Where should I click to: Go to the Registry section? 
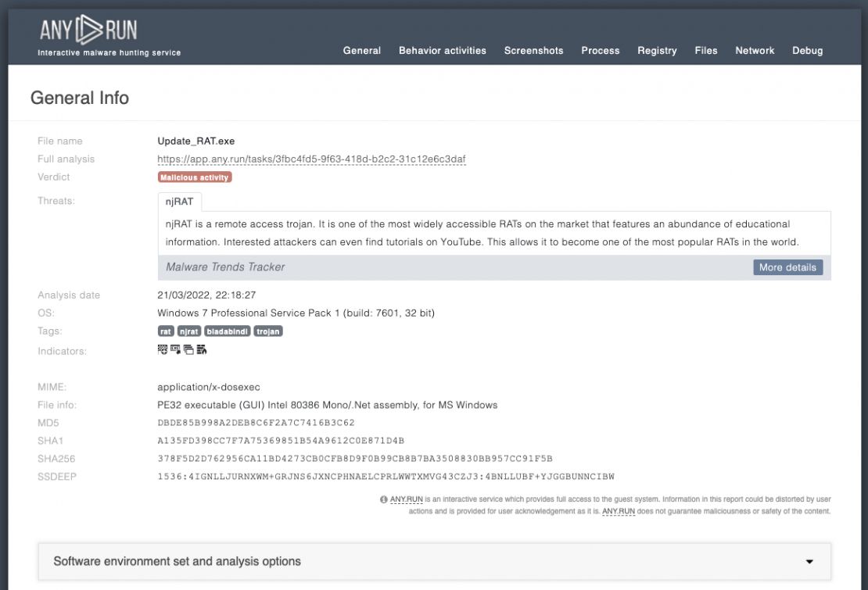657,51
